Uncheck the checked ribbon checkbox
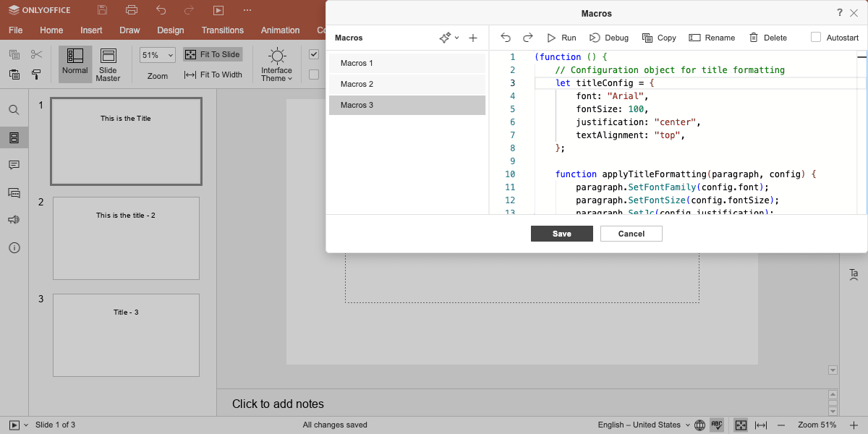Screen dimensions: 868x434 tap(314, 54)
